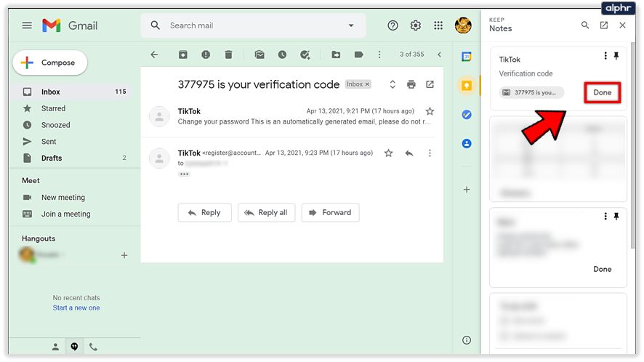Screen dimensions: 644x362
Task: Open the Google account avatar
Action: pos(463,25)
